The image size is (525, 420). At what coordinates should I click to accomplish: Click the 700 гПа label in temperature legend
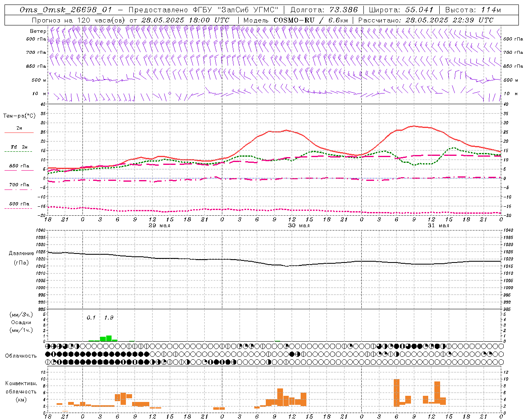point(19,185)
